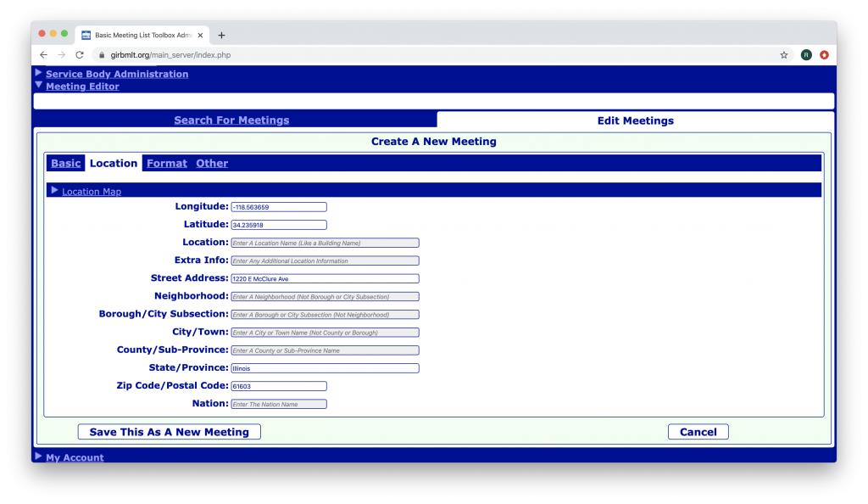Bookmark this page with the star icon
868x504 pixels.
(784, 55)
